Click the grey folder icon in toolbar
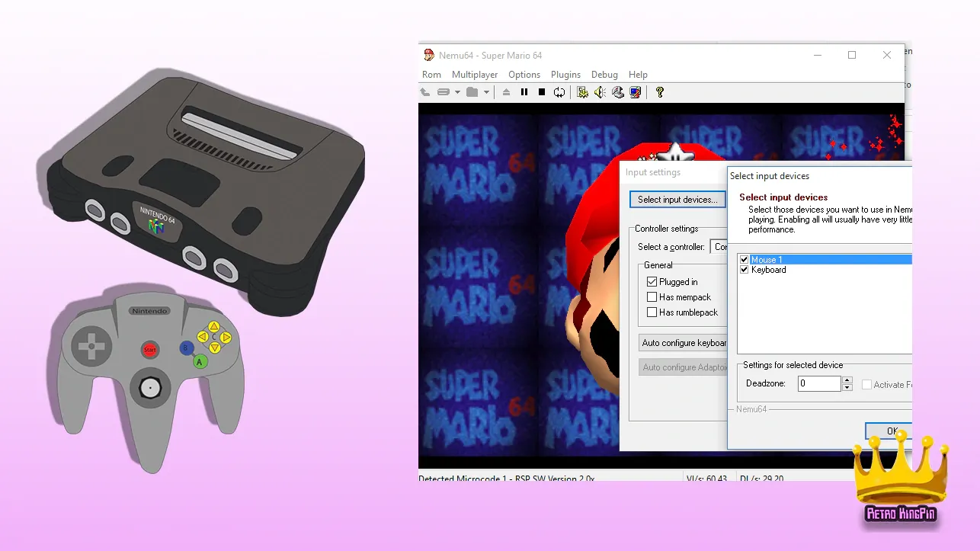The height and width of the screenshot is (551, 980). [x=472, y=92]
